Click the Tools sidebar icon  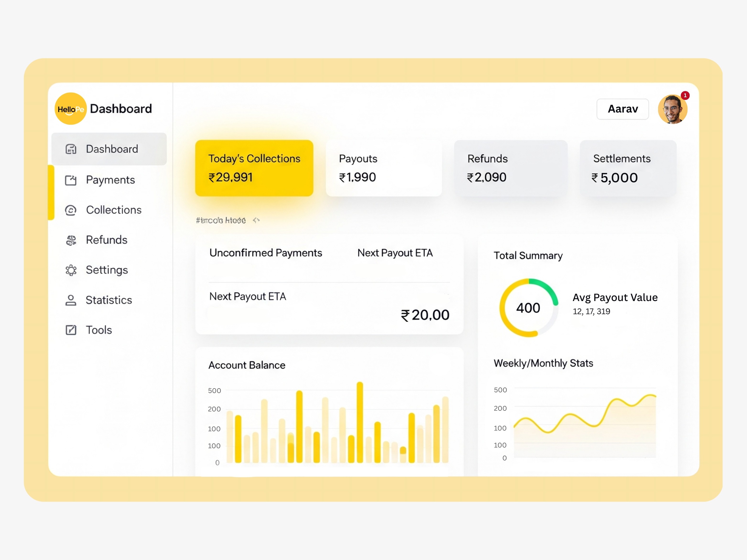(x=71, y=330)
